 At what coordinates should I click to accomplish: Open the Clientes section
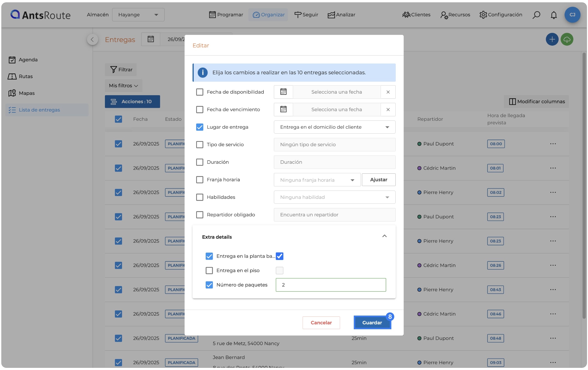tap(416, 15)
